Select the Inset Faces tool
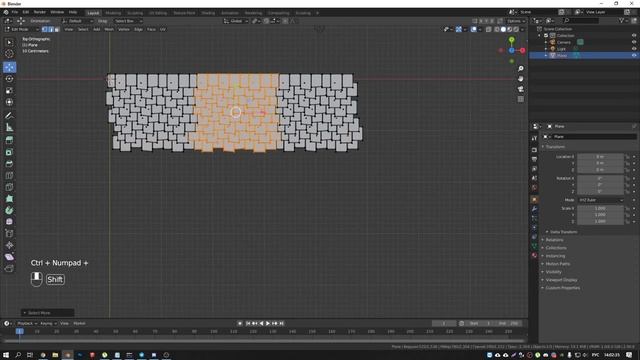The height and width of the screenshot is (360, 640). coord(9,152)
